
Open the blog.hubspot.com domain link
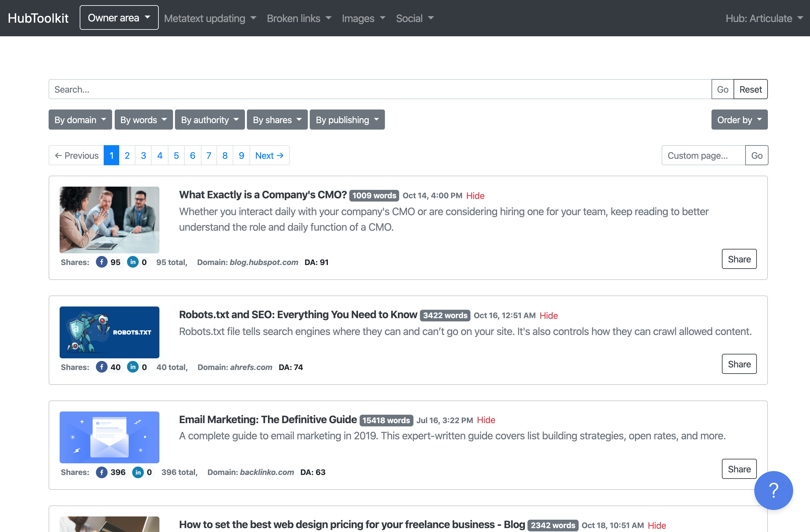pos(263,262)
